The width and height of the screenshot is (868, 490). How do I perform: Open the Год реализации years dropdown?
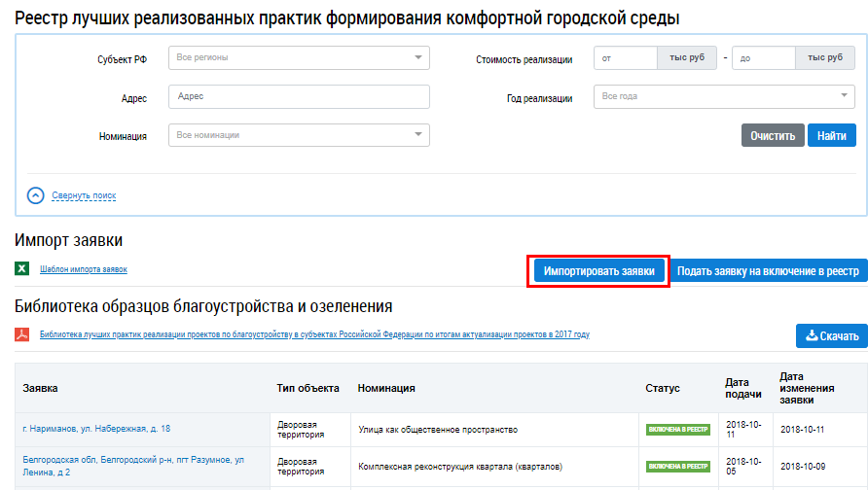[x=724, y=96]
